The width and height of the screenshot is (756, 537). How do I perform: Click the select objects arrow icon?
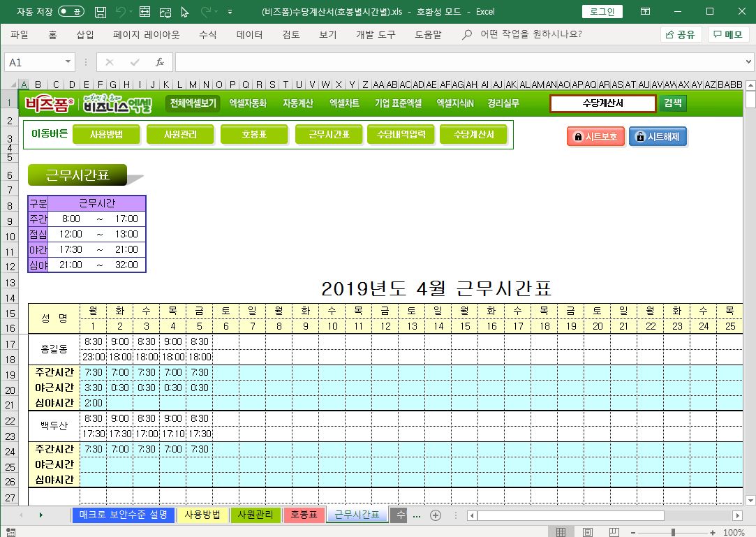click(x=185, y=12)
